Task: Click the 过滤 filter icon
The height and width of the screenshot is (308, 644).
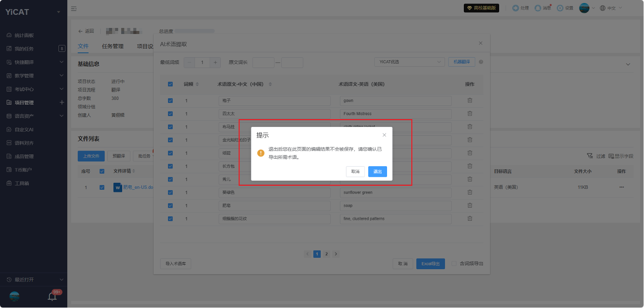Action: click(x=590, y=156)
